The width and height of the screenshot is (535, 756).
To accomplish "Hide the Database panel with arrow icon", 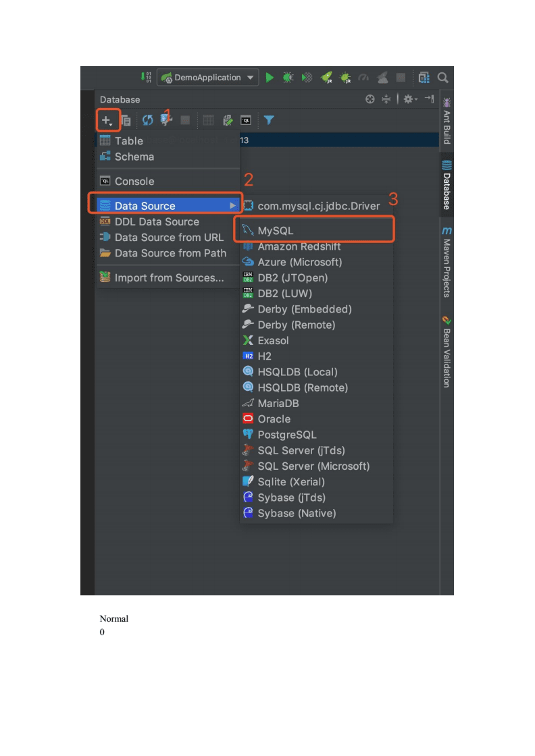I will [430, 99].
